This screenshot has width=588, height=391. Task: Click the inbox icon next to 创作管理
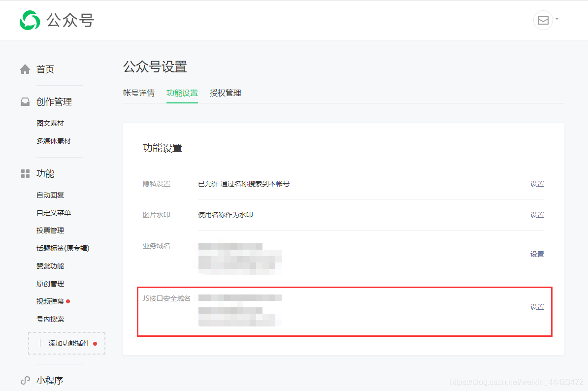pyautogui.click(x=25, y=101)
